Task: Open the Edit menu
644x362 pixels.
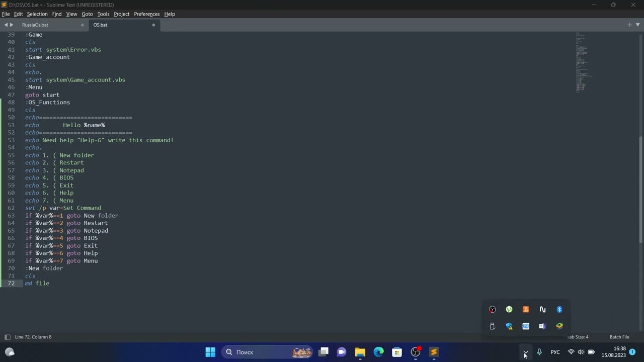Action: 18,14
